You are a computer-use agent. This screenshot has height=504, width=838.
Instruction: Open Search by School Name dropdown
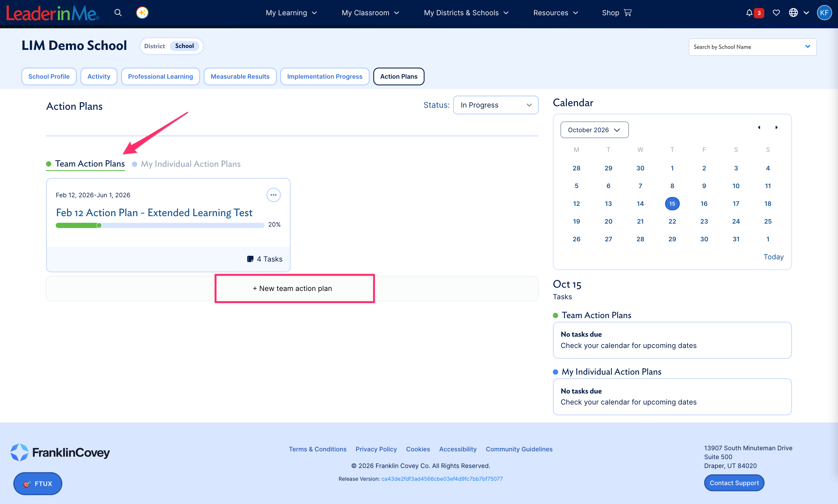click(752, 47)
